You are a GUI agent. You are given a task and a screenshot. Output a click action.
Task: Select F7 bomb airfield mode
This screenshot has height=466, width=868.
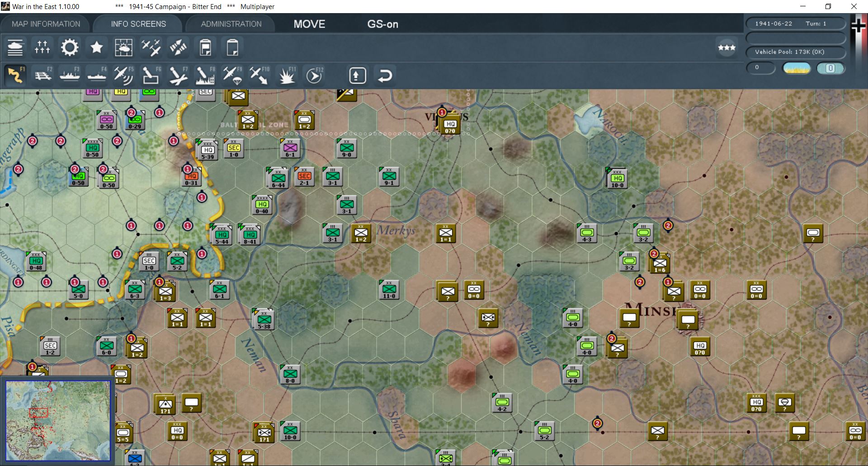click(178, 75)
